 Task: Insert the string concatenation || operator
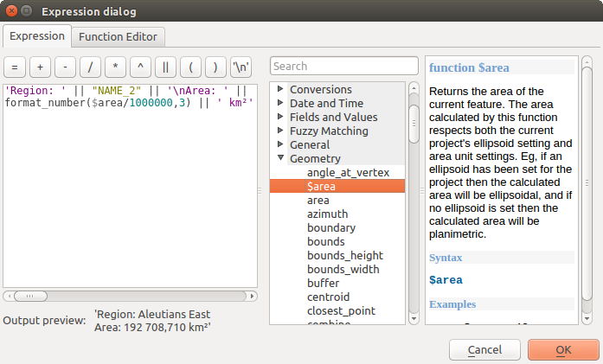pos(165,67)
